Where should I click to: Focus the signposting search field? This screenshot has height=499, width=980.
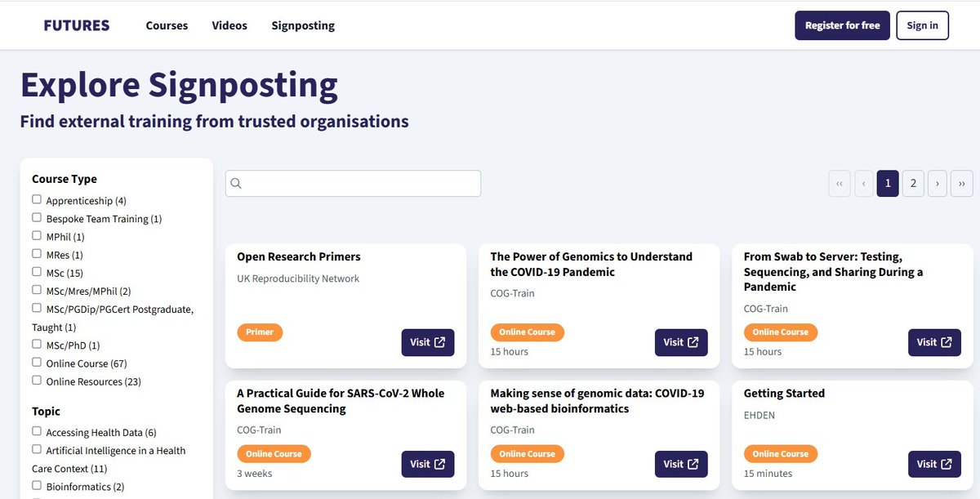pyautogui.click(x=353, y=184)
